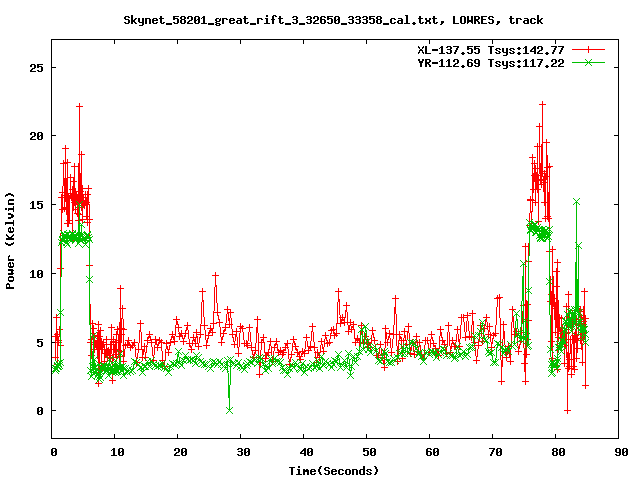Viewport: 640px width, 480px height.
Task: Click the y-axis tick label 10
Action: pos(36,274)
